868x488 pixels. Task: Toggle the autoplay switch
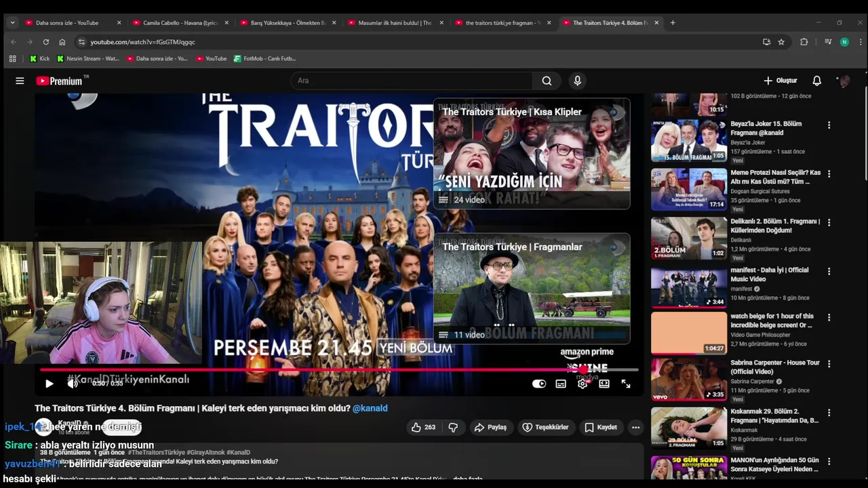(539, 384)
